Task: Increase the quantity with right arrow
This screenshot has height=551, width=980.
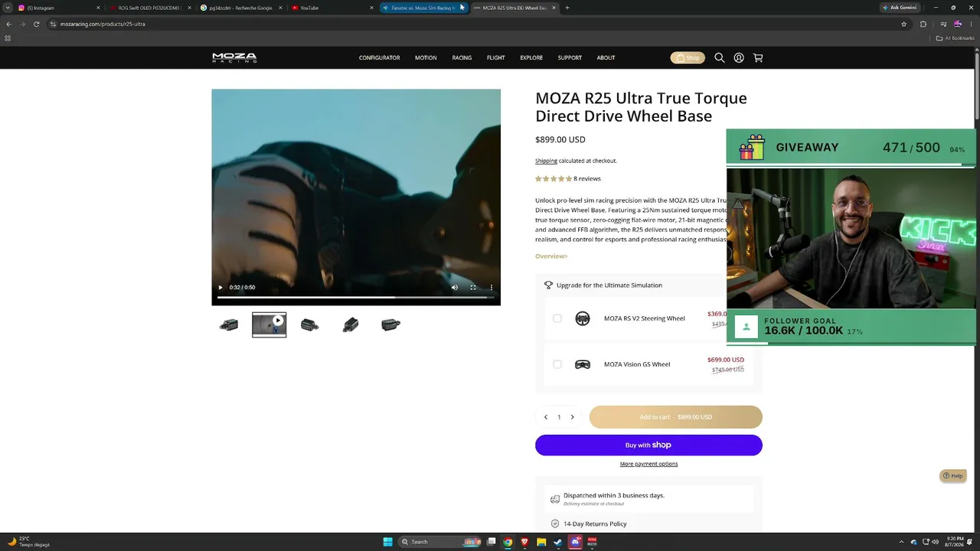Action: (572, 417)
